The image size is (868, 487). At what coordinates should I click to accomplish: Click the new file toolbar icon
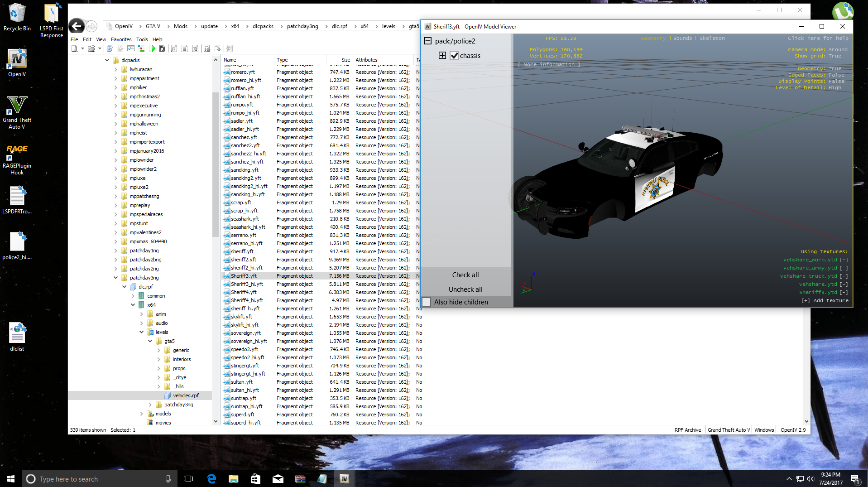[74, 48]
